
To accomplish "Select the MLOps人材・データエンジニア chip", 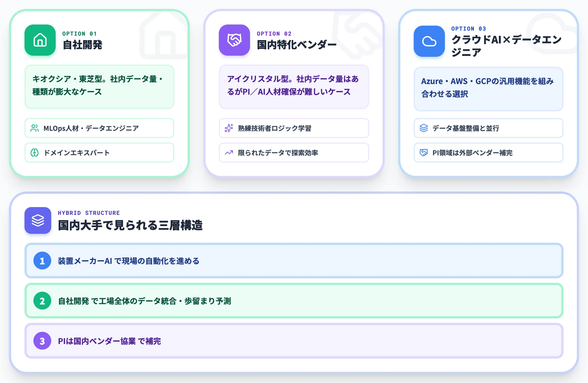I will tap(99, 128).
